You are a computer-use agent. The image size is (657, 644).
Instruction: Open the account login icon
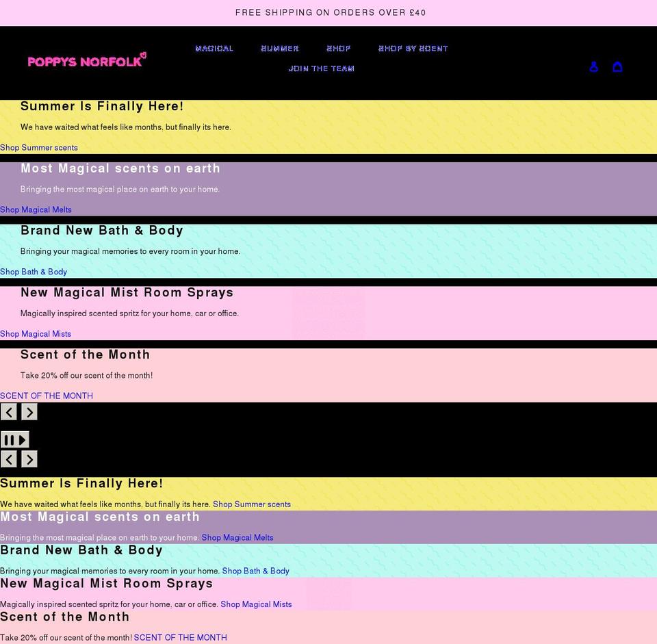[x=594, y=66]
